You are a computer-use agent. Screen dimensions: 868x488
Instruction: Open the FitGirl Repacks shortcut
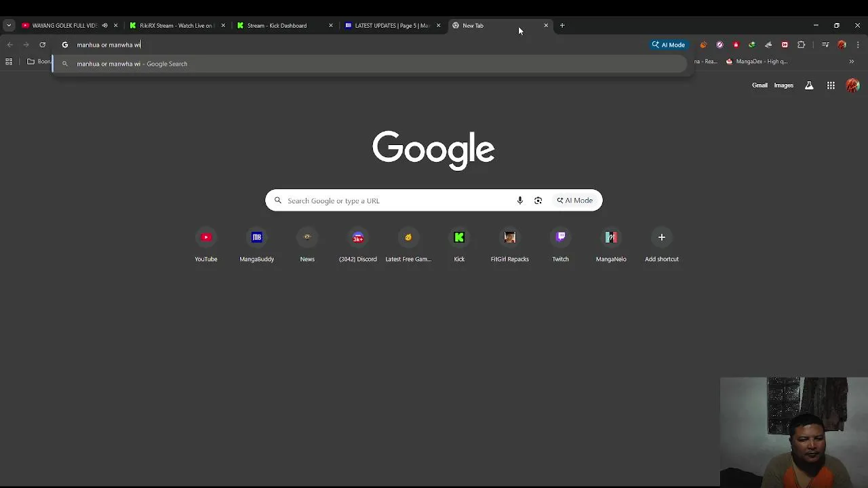(510, 246)
